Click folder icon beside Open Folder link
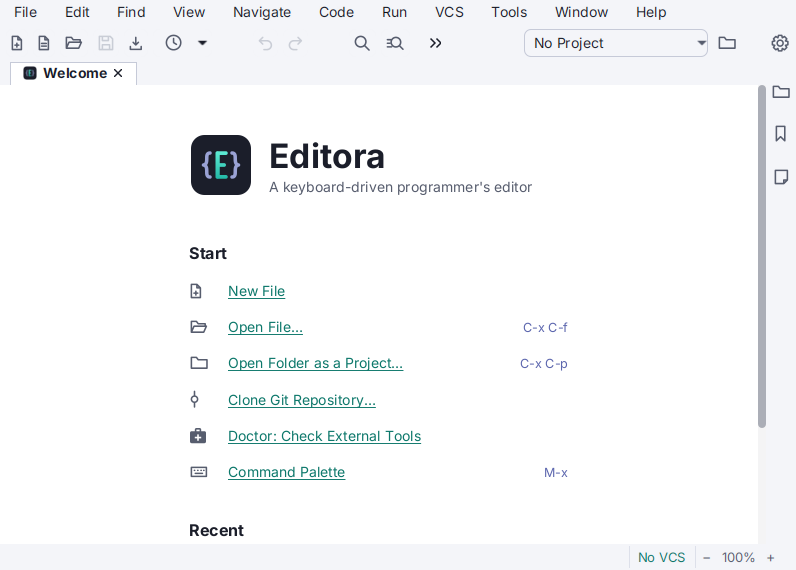The width and height of the screenshot is (796, 570). pyautogui.click(x=199, y=363)
